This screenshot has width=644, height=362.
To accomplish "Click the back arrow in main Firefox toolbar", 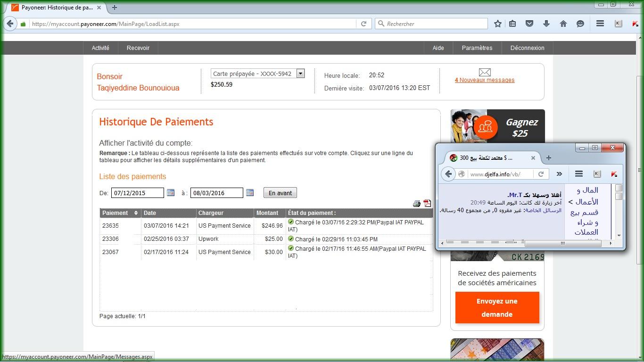I will (10, 24).
